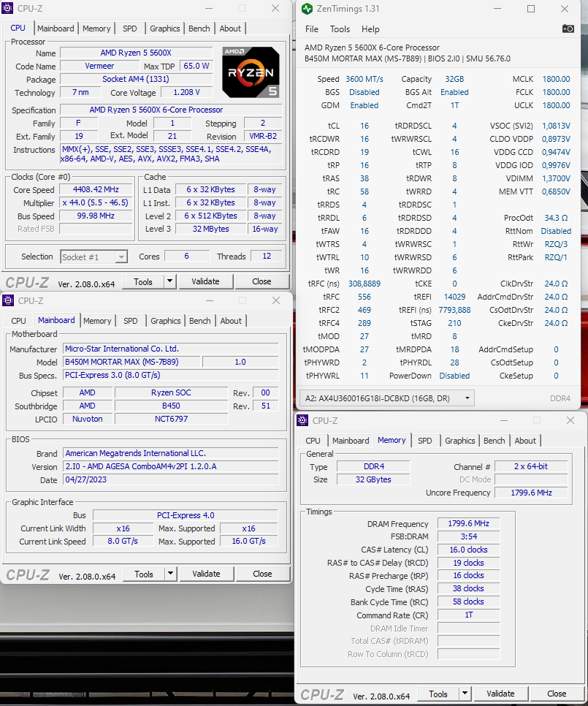Click Validate button in Mainboard CPU-Z window
This screenshot has height=706, width=588.
(207, 574)
